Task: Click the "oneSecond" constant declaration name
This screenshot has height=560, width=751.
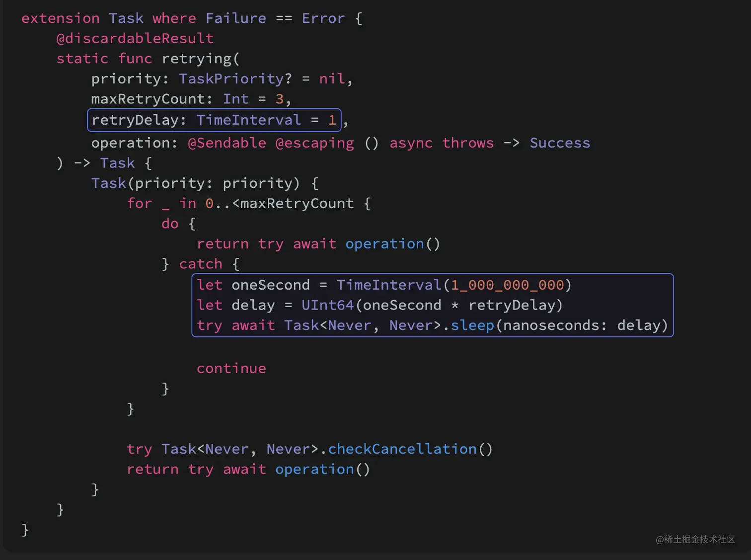Action: click(271, 285)
